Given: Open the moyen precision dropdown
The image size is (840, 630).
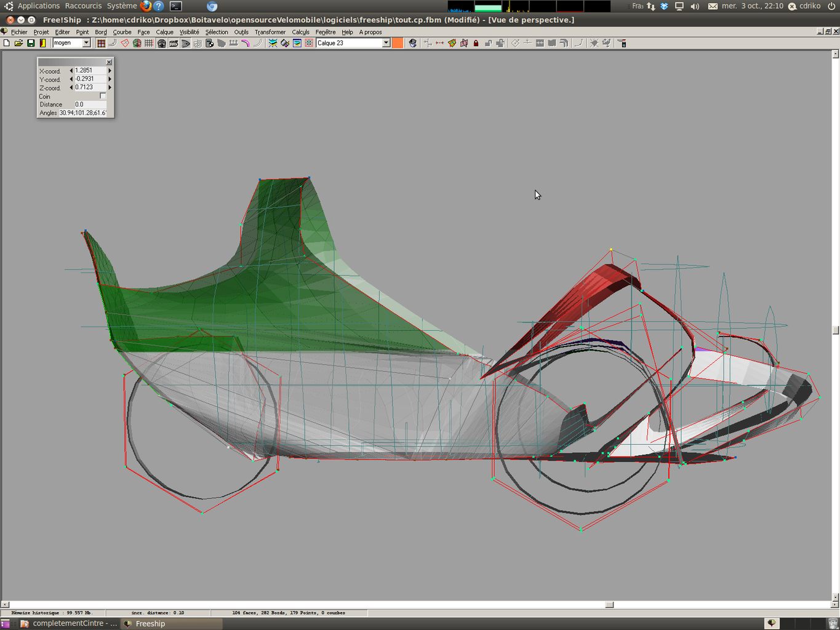Looking at the screenshot, I should tap(86, 43).
